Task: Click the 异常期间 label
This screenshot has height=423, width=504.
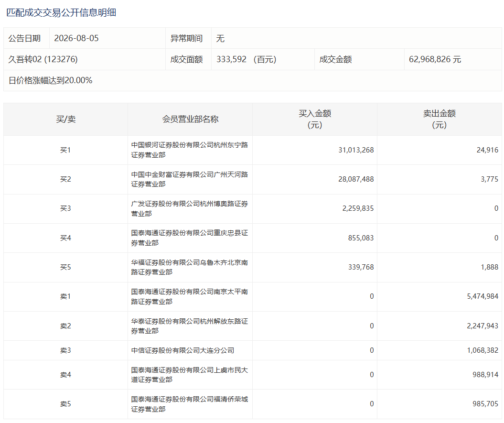Action: tap(186, 38)
